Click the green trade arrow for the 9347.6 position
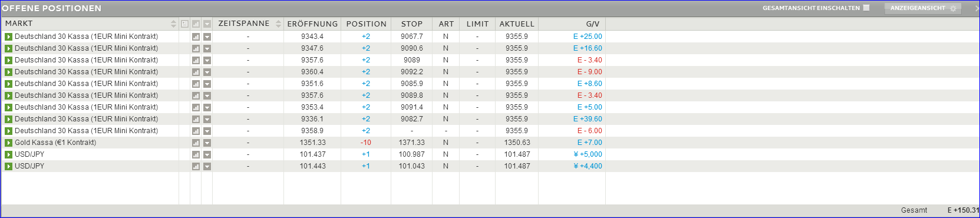This screenshot has width=980, height=218. tap(8, 48)
